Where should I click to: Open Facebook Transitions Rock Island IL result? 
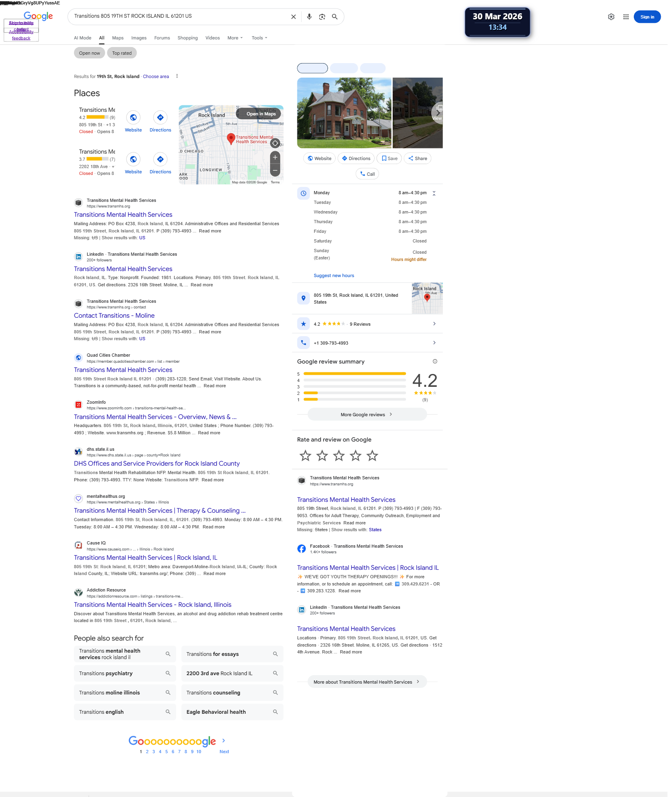coord(368,568)
